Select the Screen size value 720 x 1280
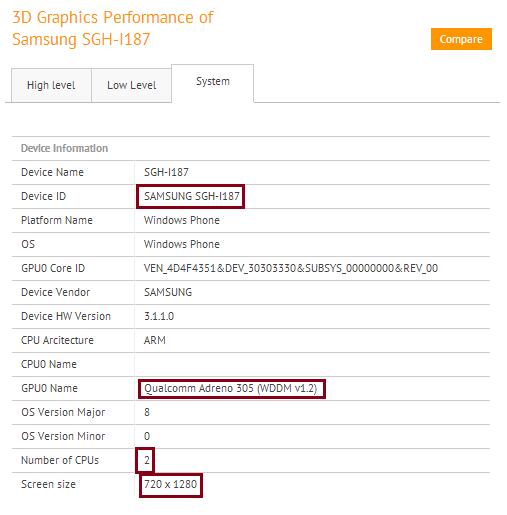 pyautogui.click(x=170, y=484)
